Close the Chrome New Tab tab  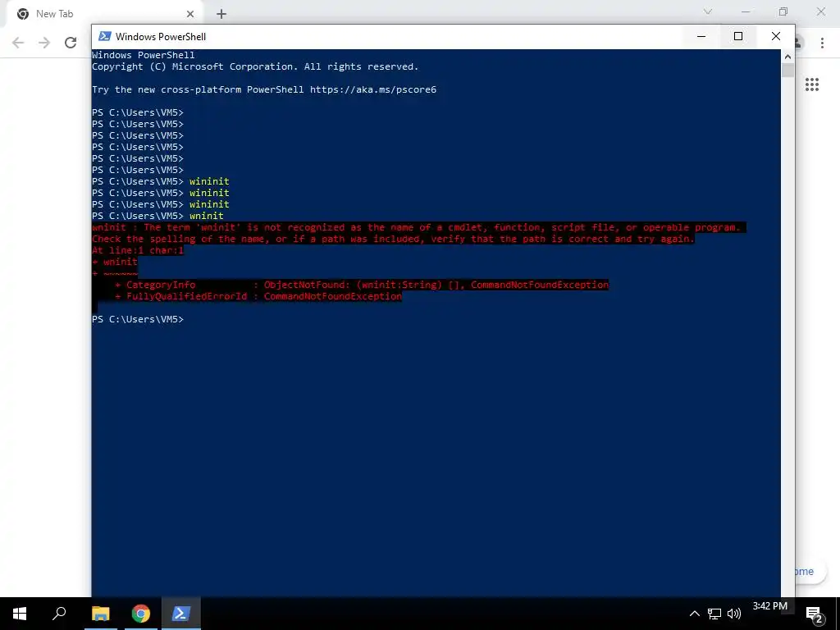click(x=190, y=14)
